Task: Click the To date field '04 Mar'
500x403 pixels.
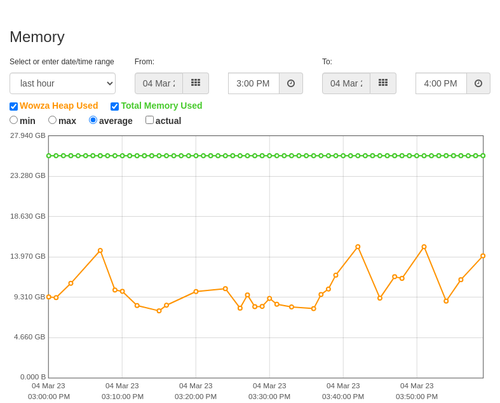Action: [346, 83]
